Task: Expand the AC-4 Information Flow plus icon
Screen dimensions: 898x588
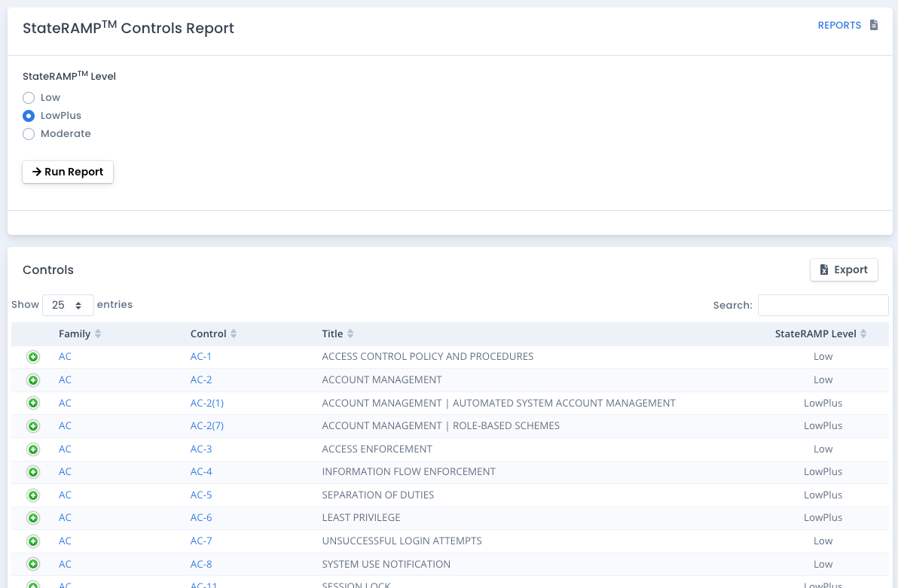Action: coord(33,472)
